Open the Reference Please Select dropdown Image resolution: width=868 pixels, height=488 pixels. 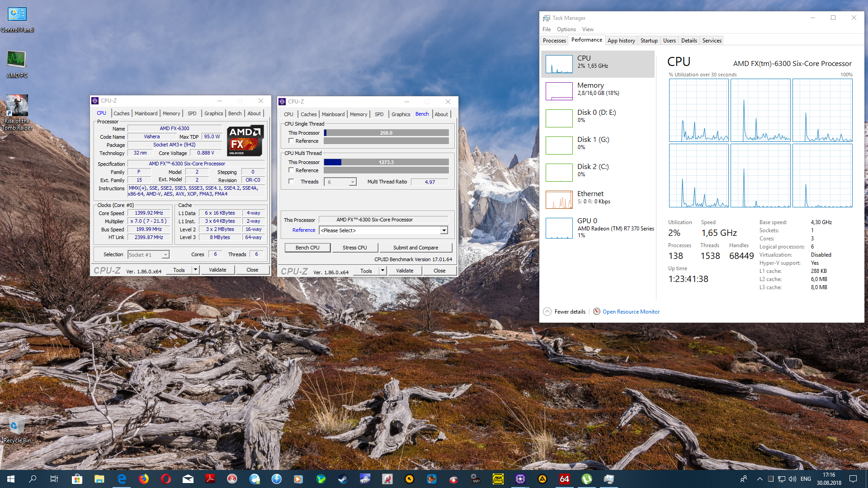[x=444, y=230]
